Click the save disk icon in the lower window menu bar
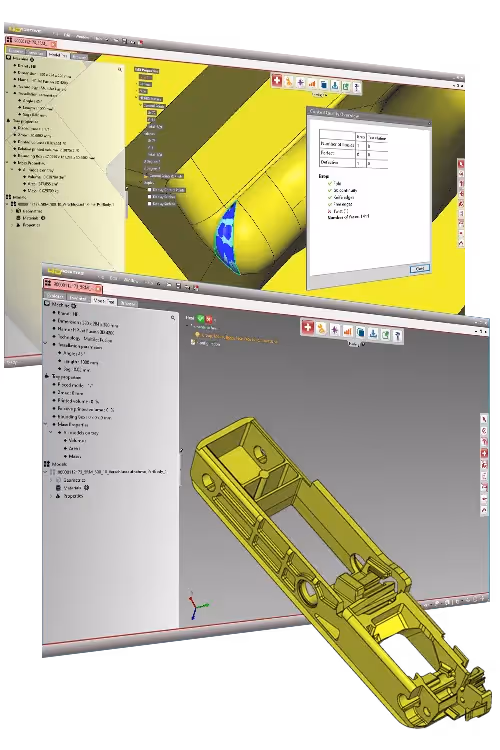Viewport: 500px width, 750px height. (x=178, y=286)
